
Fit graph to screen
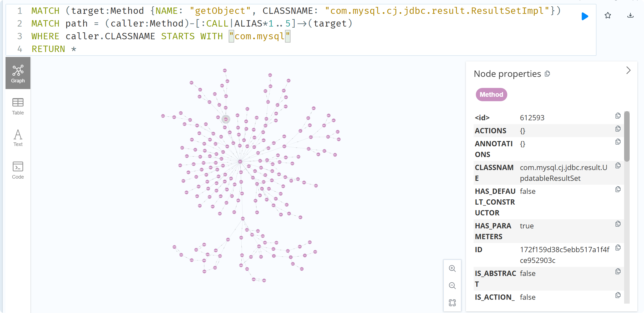coord(452,302)
